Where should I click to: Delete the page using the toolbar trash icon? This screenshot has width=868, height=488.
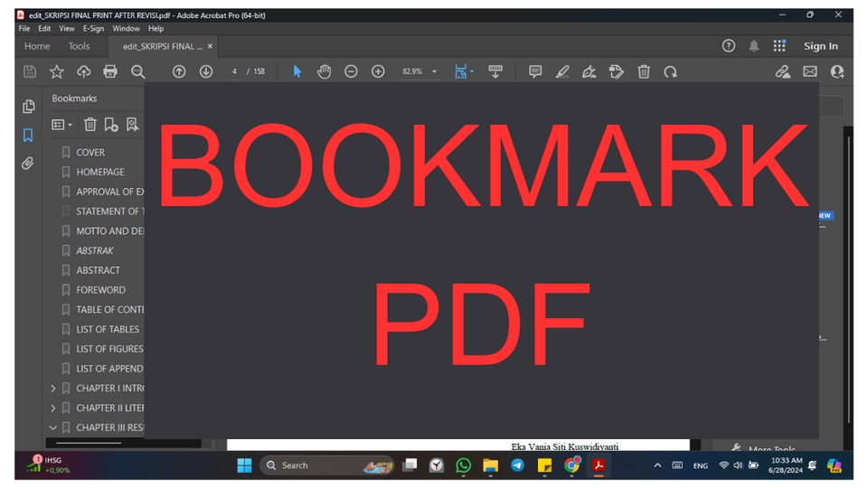pos(644,72)
